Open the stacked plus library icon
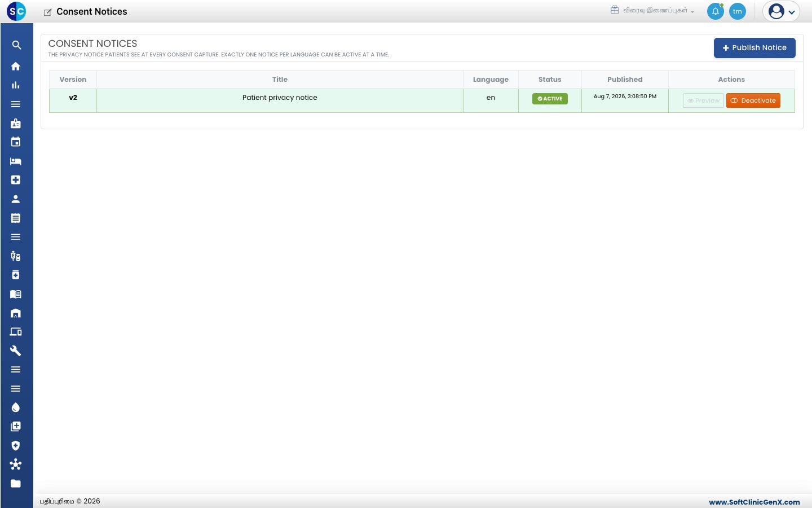The height and width of the screenshot is (508, 812). tap(16, 427)
